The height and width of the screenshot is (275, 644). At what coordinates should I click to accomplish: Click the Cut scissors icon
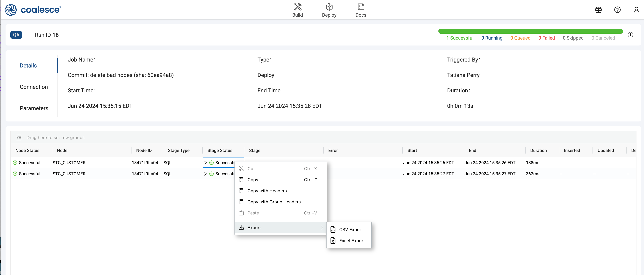coord(241,169)
